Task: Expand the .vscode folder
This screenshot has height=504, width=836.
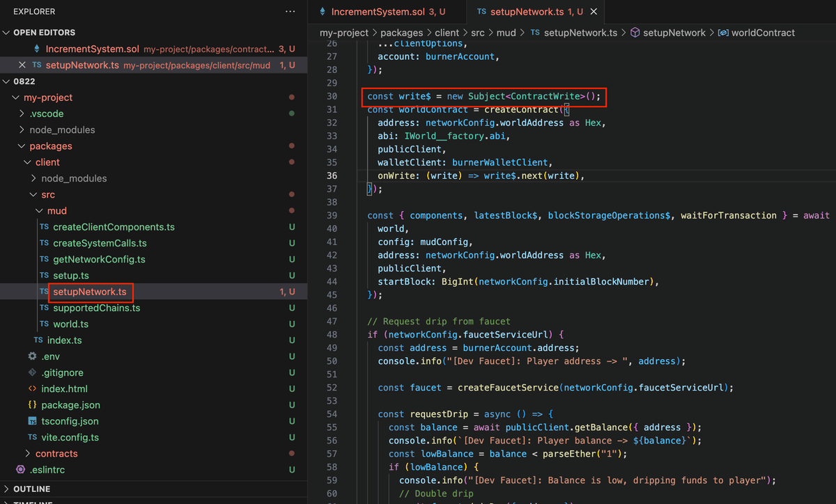Action: point(23,113)
